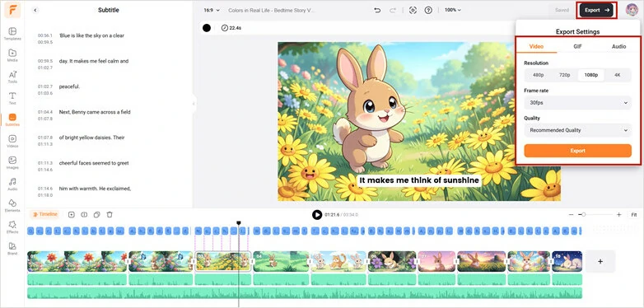Screen dimensions: 644x308
Task: Open the Elements sidebar panel
Action: (x=12, y=205)
